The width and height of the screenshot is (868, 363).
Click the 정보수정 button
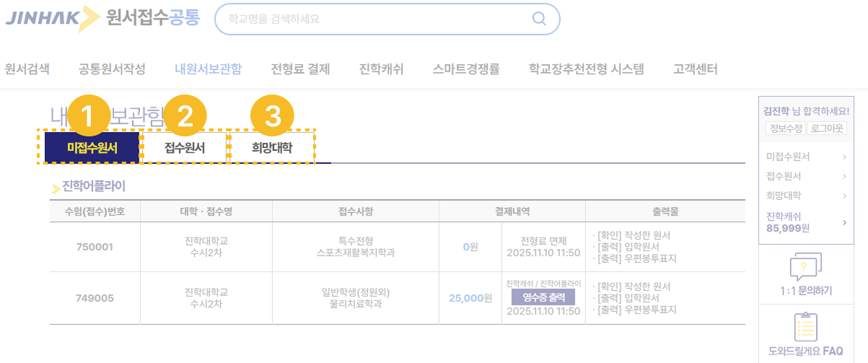point(784,129)
